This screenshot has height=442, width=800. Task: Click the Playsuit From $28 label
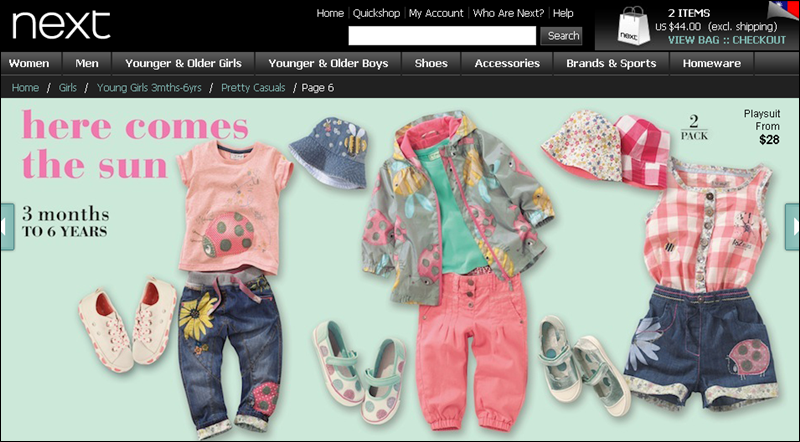[x=762, y=127]
